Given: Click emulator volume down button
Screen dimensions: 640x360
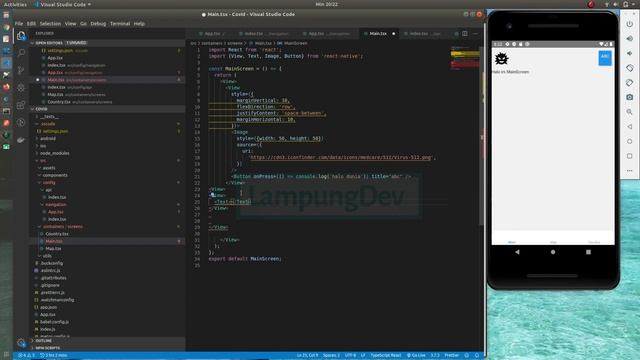Looking at the screenshot, I should (x=629, y=53).
